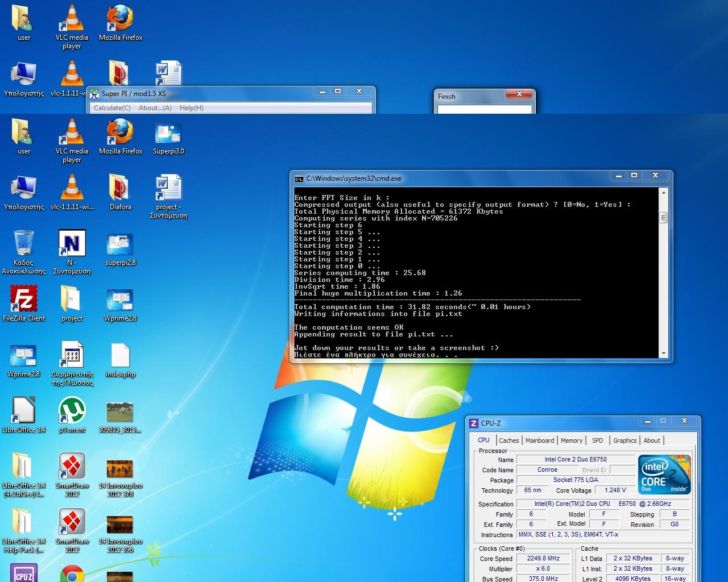Screen dimensions: 728x582
Task: Switch to the Caches tab in CPU-Z
Action: pos(508,440)
